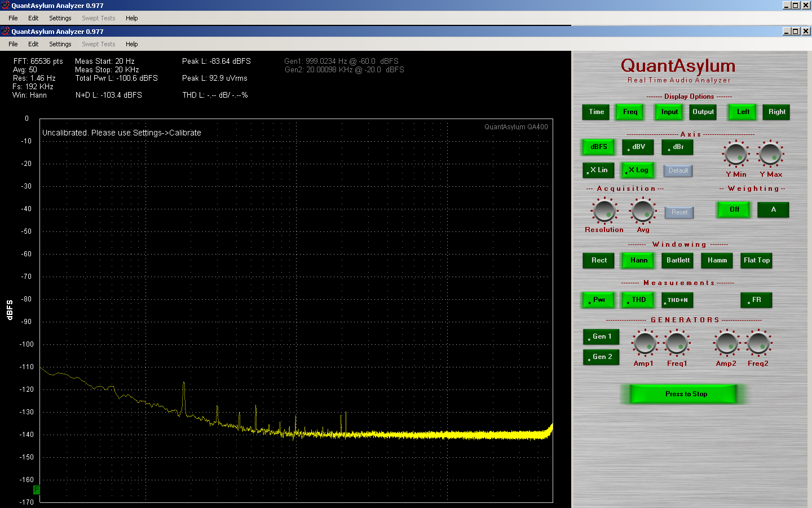Select dBr axis units
The image size is (812, 508).
677,147
